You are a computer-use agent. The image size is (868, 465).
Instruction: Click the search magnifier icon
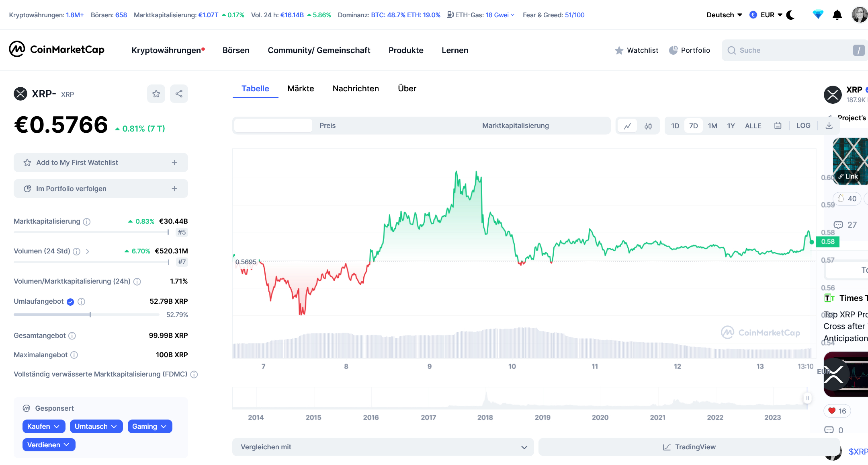[x=732, y=50]
